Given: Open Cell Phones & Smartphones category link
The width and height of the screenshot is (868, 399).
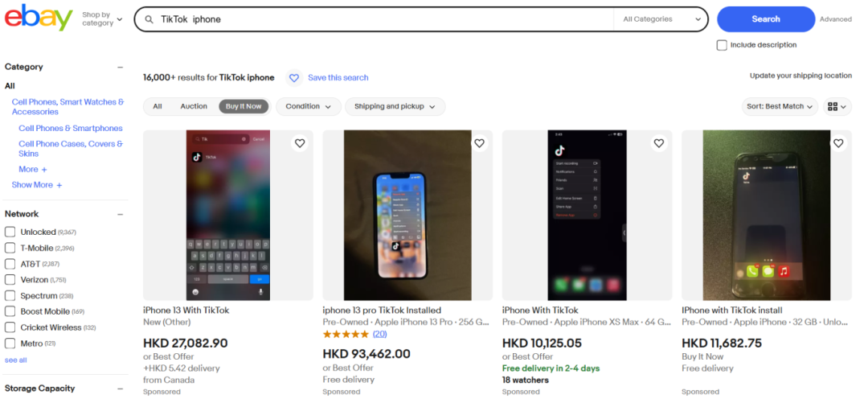Looking at the screenshot, I should pos(71,128).
